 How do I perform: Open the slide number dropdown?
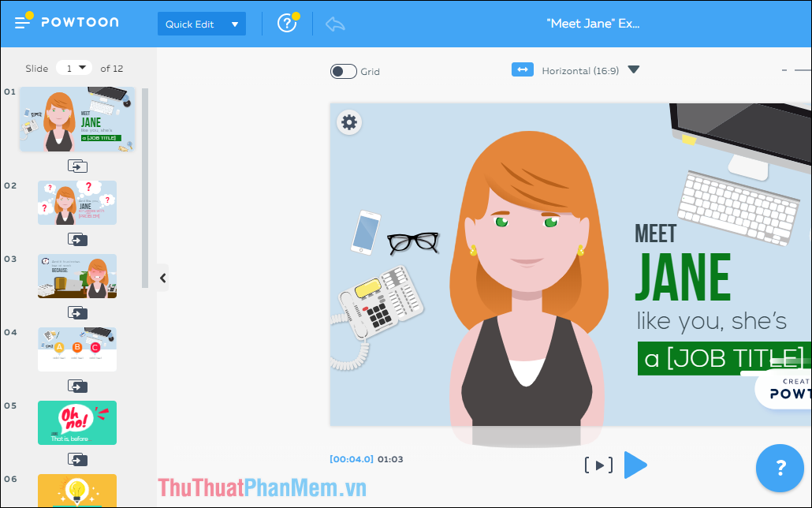pos(73,68)
